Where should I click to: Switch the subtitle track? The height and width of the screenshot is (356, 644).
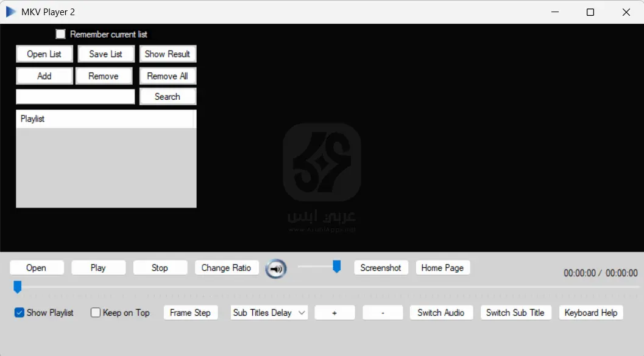click(x=515, y=312)
